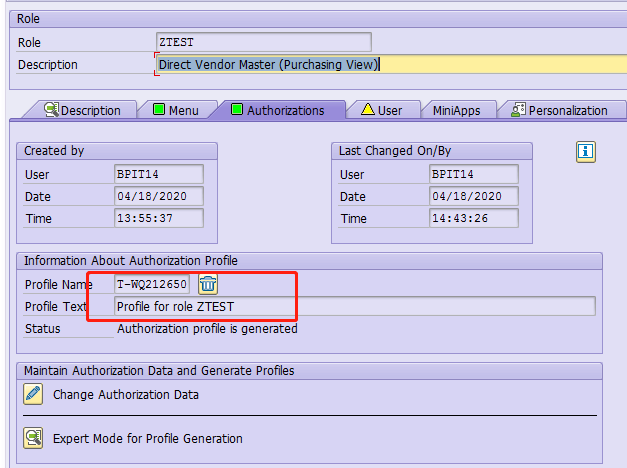Click the Created by group header
This screenshot has width=627, height=468.
click(117, 151)
